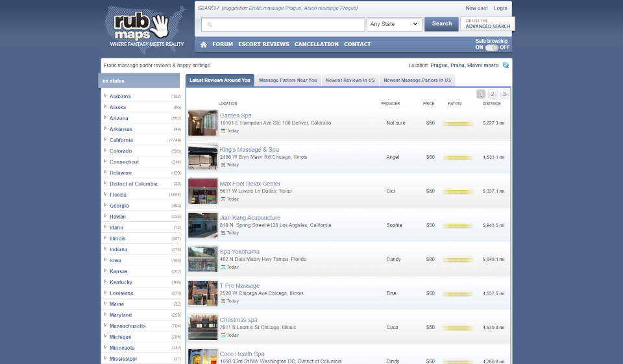Expand the Alabama arrow in states list
623x364 pixels.
tap(105, 96)
